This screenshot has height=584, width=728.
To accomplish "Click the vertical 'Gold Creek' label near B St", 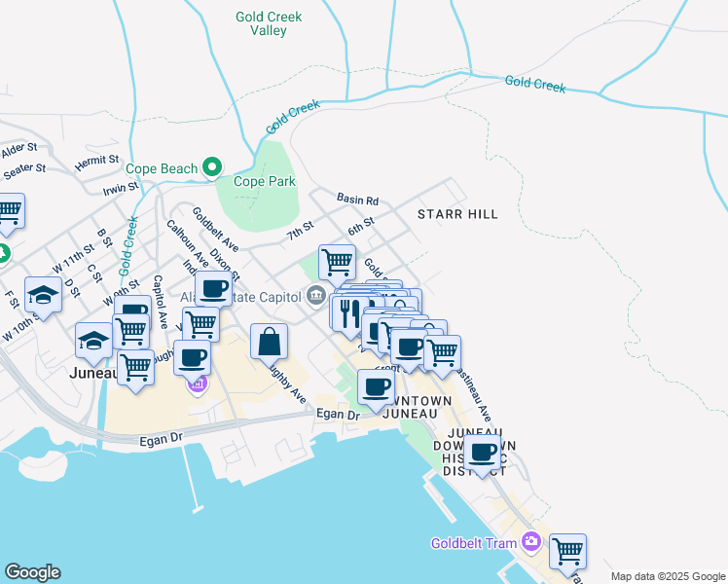I will [x=128, y=246].
